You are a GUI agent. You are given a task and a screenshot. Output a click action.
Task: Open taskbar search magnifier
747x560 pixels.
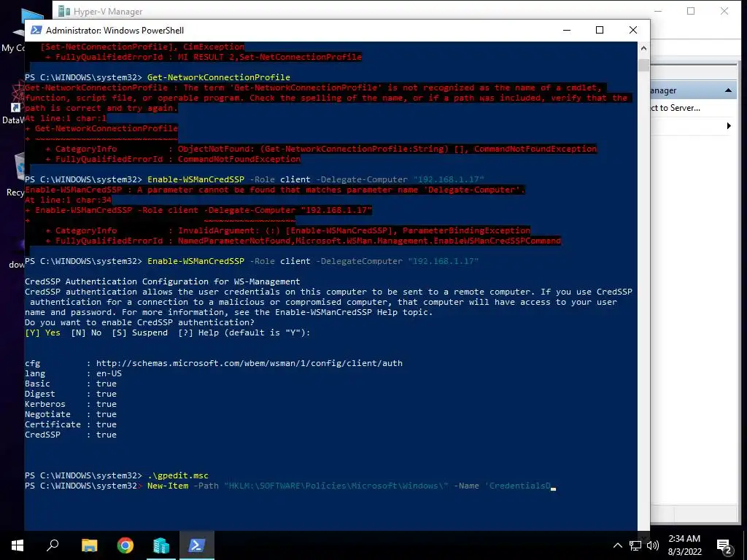point(53,545)
